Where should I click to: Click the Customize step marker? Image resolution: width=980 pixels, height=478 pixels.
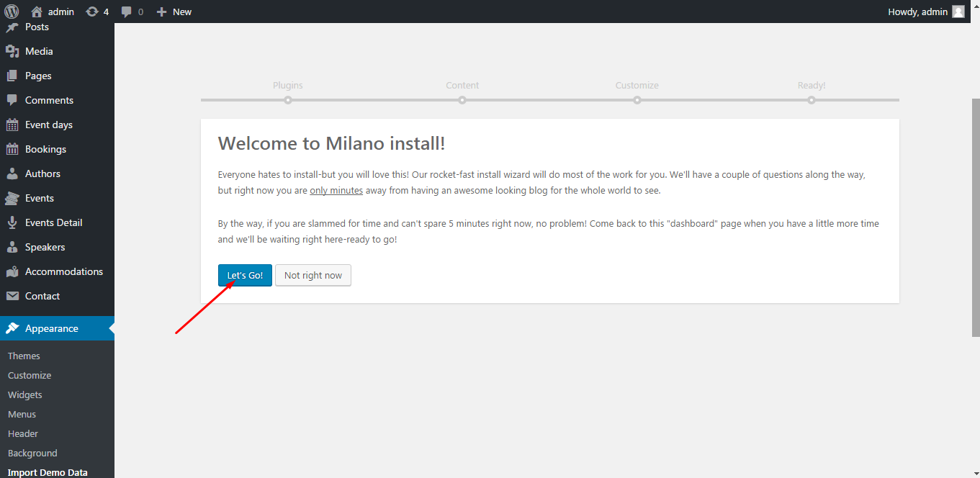tap(637, 100)
